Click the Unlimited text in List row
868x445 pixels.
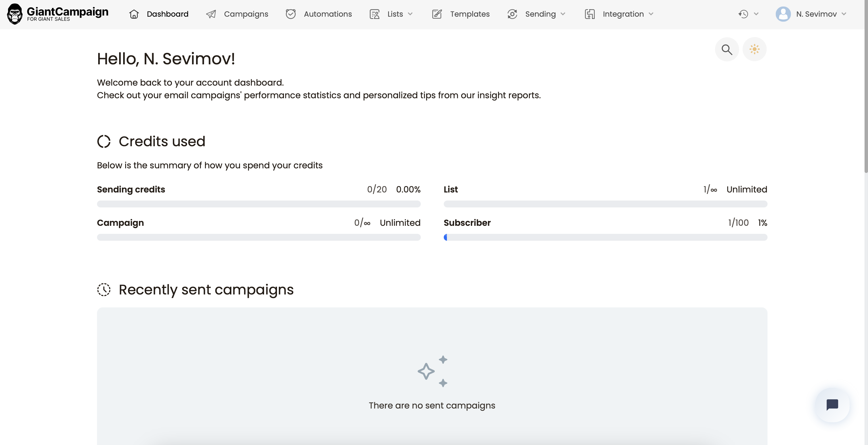[x=747, y=189]
